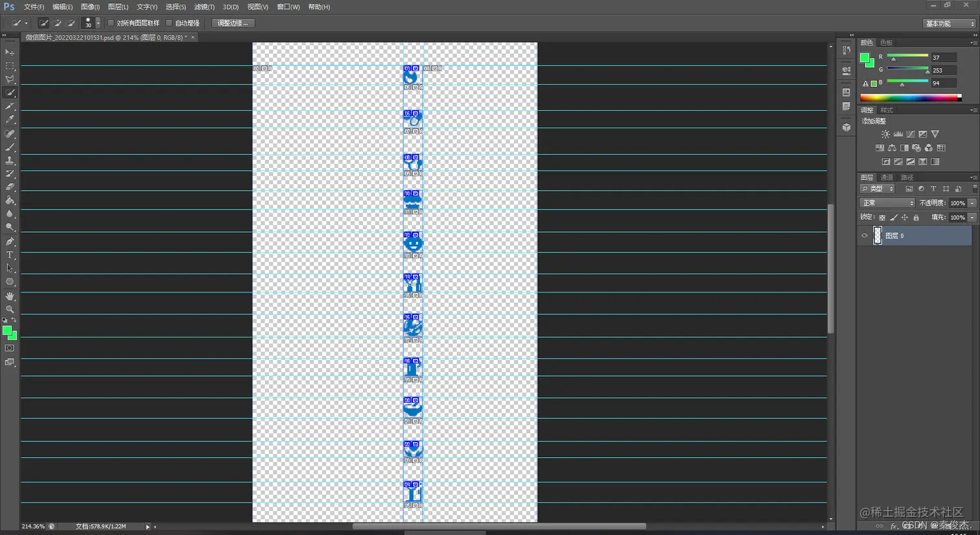Select the Blur tool
980x535 pixels.
click(10, 213)
